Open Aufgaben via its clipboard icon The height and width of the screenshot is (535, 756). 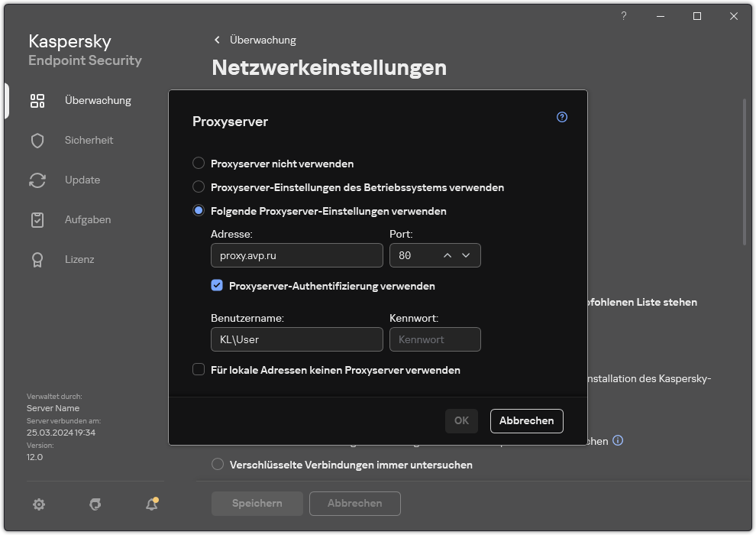[37, 219]
